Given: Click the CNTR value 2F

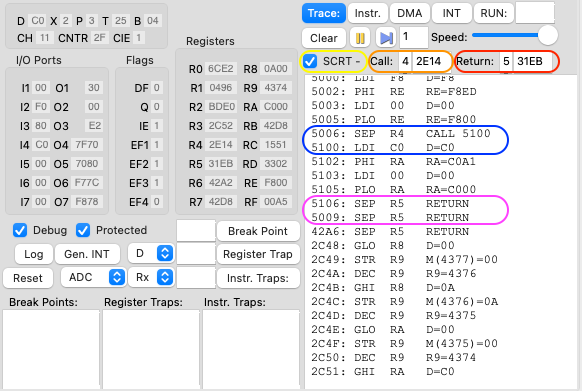Looking at the screenshot, I should [x=99, y=38].
